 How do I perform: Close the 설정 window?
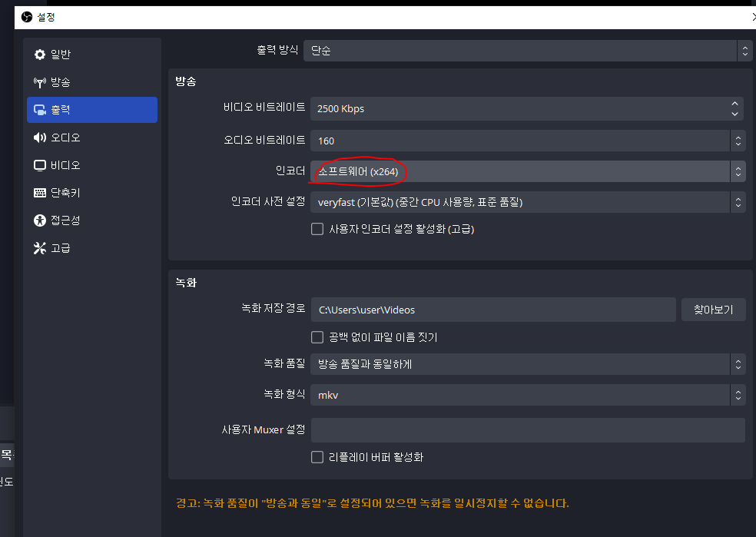click(x=753, y=18)
